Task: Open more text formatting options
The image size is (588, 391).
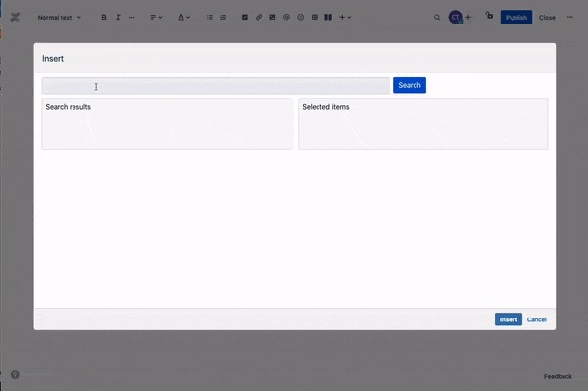Action: pos(132,18)
